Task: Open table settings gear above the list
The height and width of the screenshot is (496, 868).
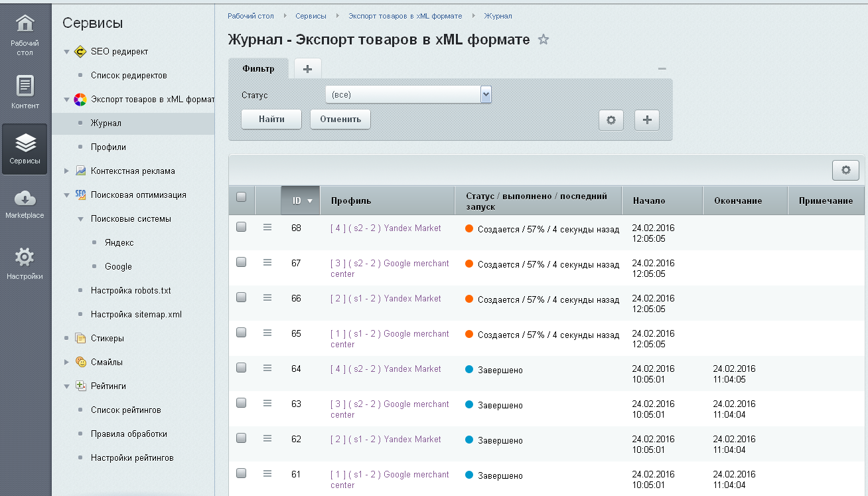Action: click(845, 170)
